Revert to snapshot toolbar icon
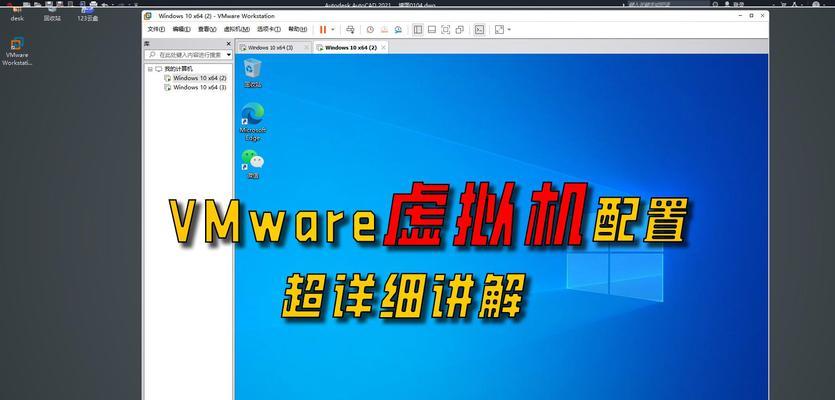The width and height of the screenshot is (835, 400). [384, 30]
